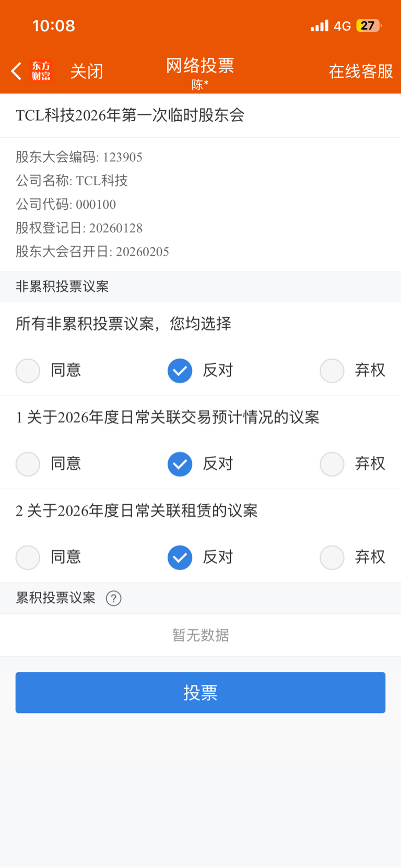Select 弃权 for all non-cumulative proposals

pos(332,371)
